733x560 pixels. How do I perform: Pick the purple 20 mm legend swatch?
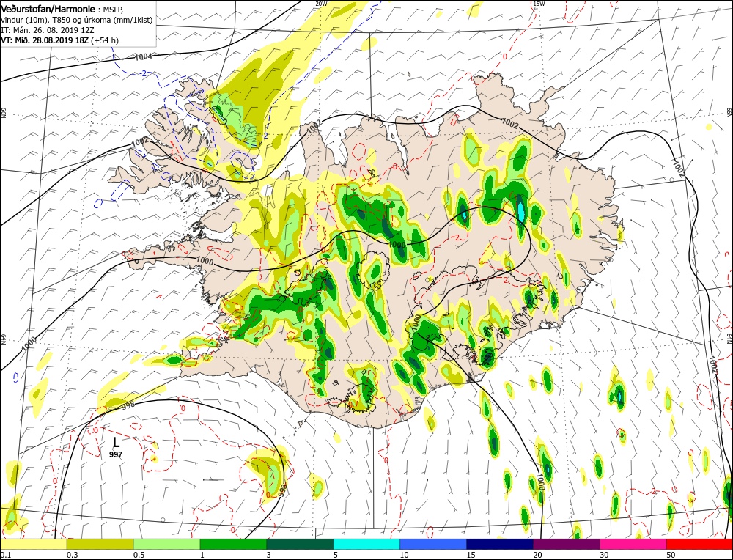(567, 544)
